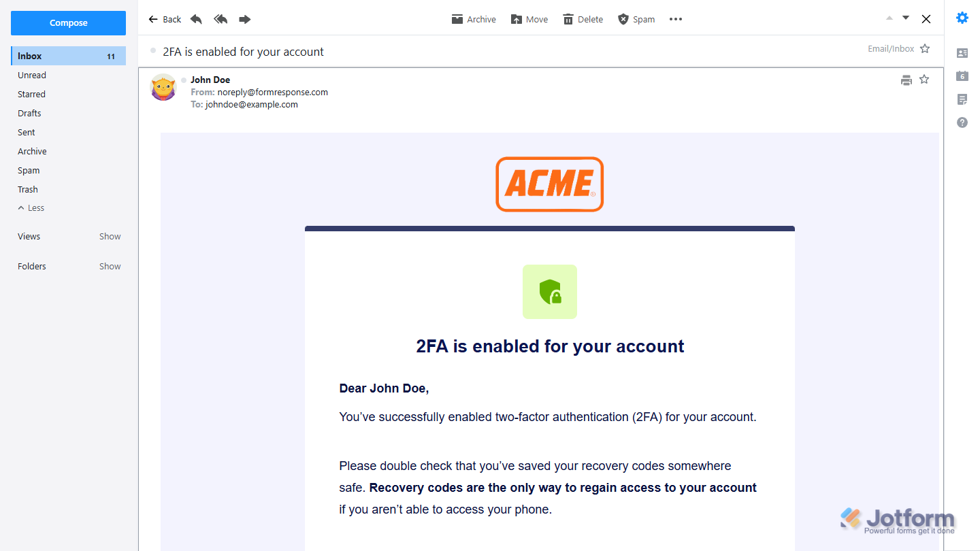Show the Folders section

110,266
